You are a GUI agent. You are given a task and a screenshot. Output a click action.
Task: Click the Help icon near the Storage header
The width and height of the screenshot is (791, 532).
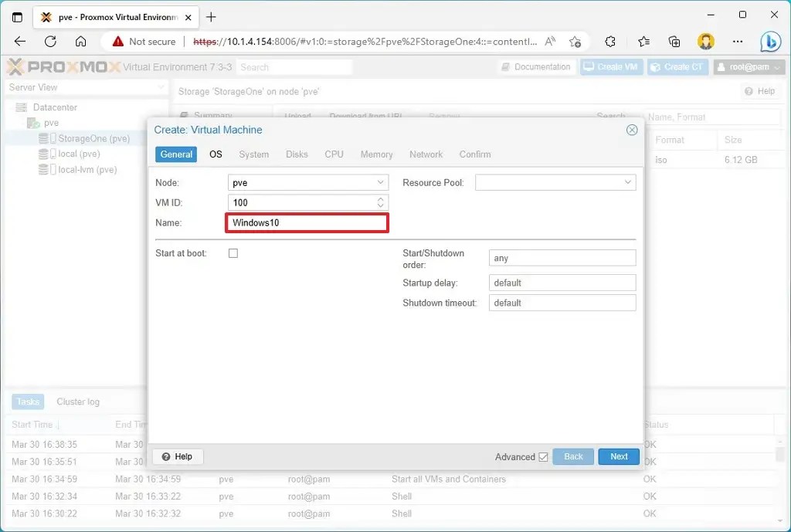[x=760, y=91]
